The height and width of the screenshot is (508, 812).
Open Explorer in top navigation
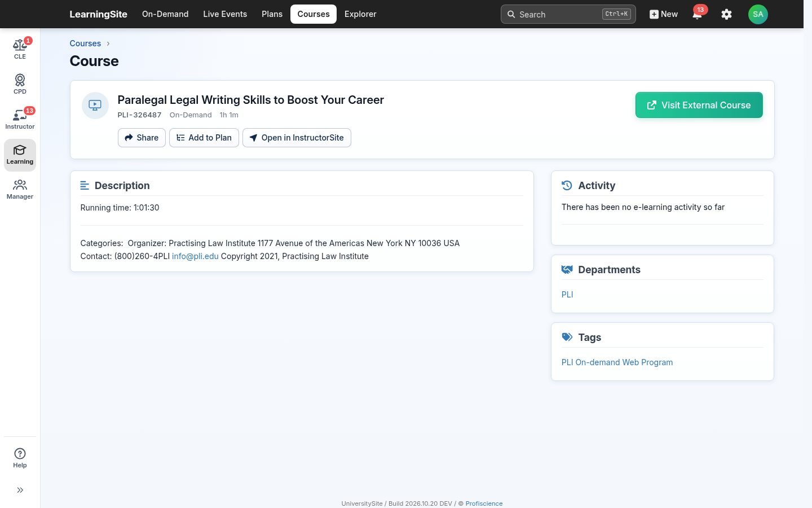tap(360, 14)
